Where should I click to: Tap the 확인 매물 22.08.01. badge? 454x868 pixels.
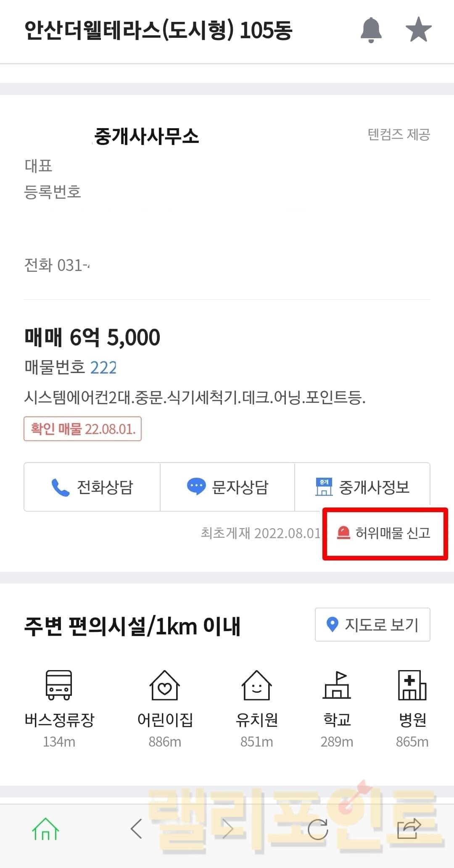pos(83,429)
